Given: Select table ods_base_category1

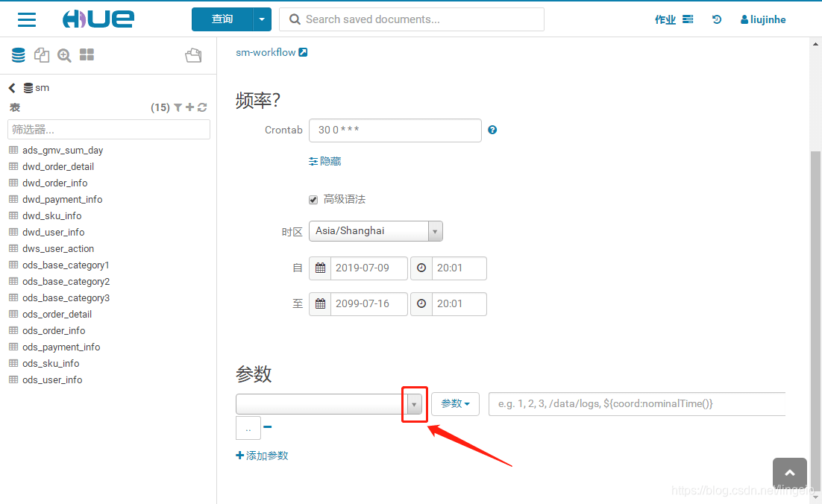Looking at the screenshot, I should click(x=66, y=265).
